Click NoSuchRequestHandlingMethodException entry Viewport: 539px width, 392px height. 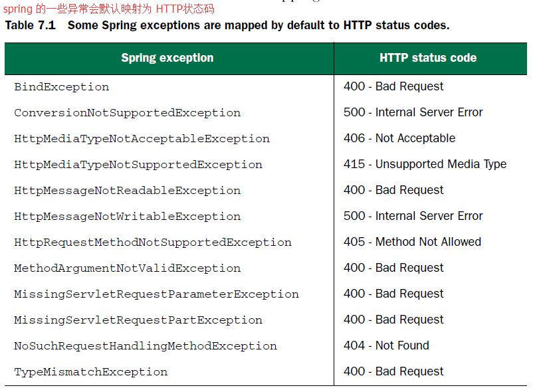click(146, 346)
